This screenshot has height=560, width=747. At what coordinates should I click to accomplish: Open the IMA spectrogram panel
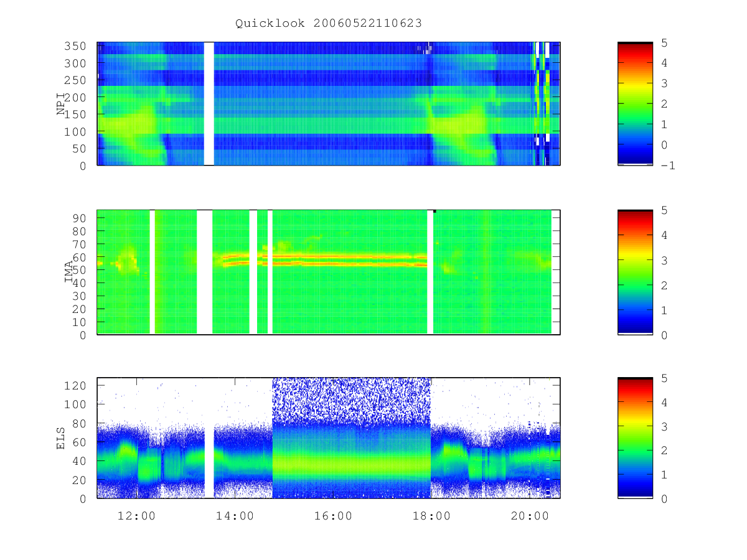point(329,272)
